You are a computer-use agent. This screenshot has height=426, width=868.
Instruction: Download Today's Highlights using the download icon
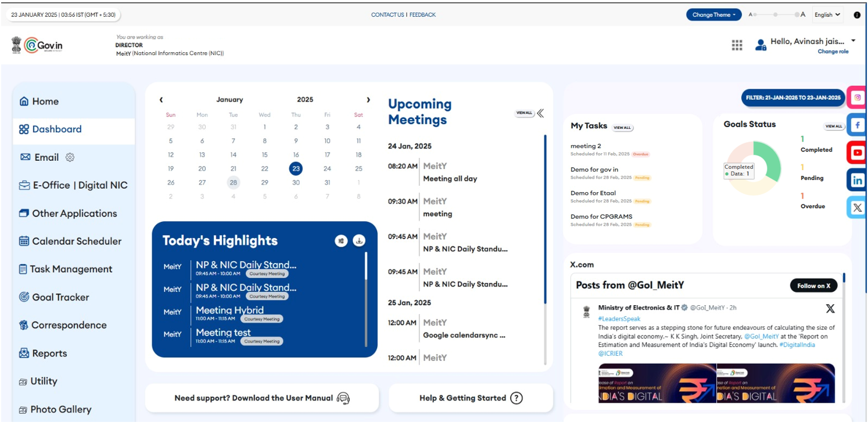point(359,241)
